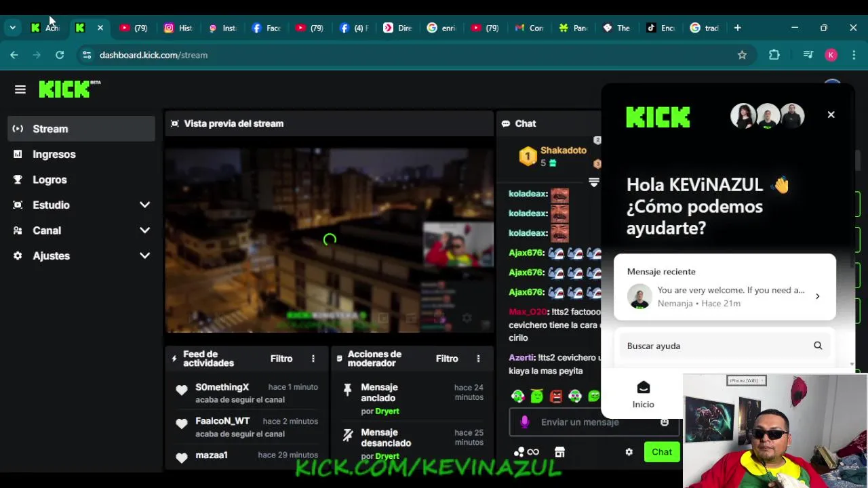The image size is (868, 488).
Task: Click the stream preview video thumbnail
Action: point(329,240)
